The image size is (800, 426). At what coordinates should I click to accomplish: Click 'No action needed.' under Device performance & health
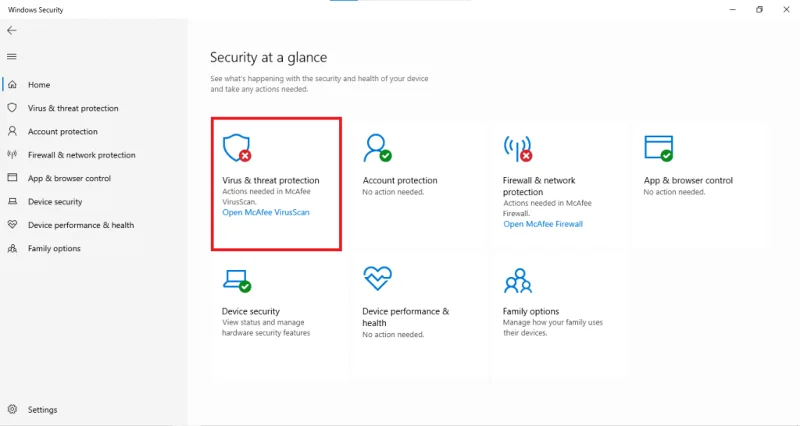click(393, 335)
